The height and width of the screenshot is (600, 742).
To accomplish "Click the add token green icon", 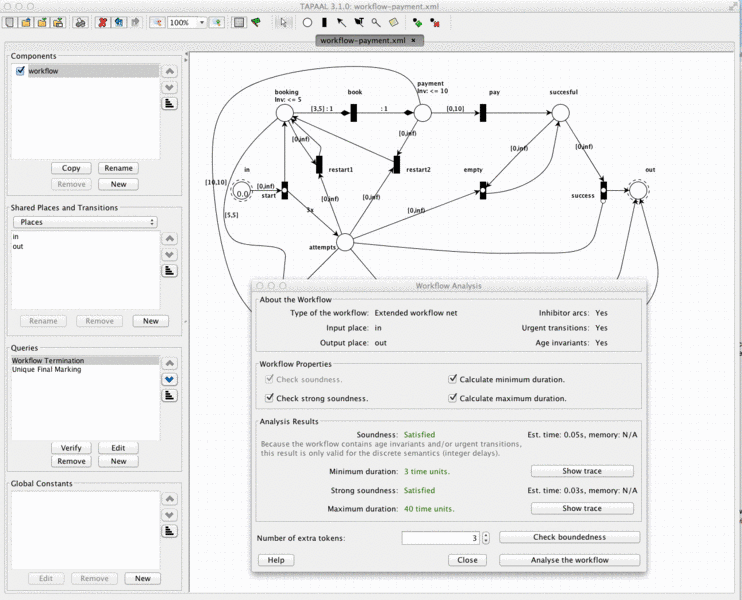I will 417,22.
